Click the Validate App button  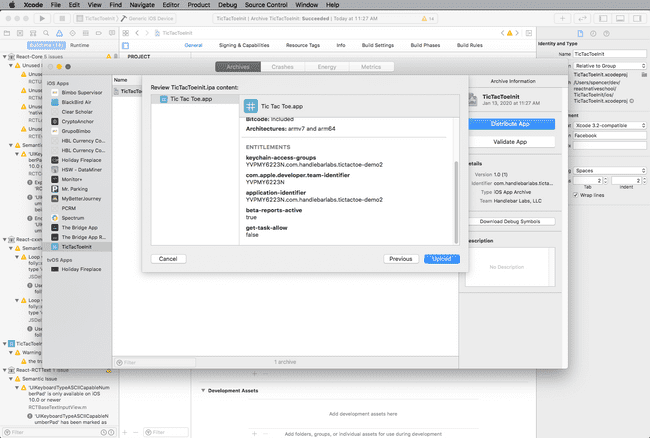point(512,142)
